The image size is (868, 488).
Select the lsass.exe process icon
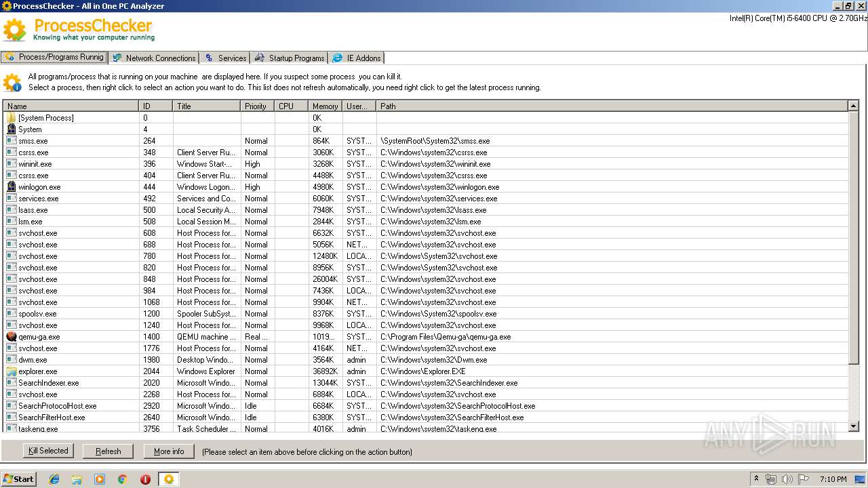(x=11, y=210)
